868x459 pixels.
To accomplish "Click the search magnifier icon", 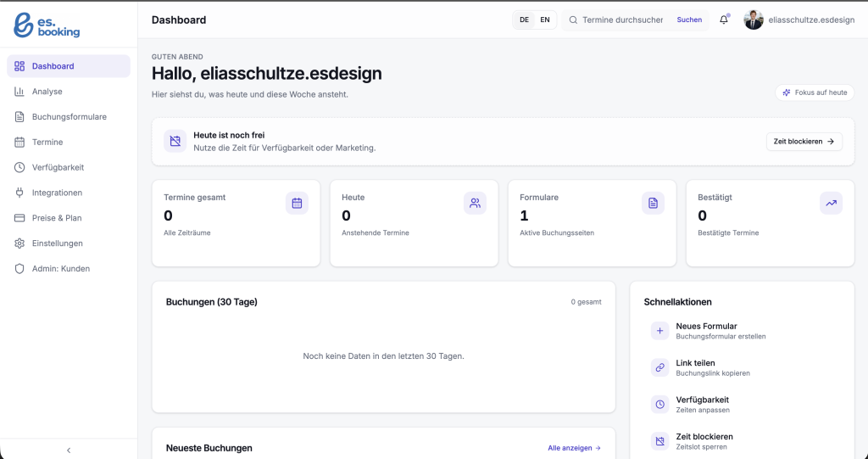I will click(573, 20).
